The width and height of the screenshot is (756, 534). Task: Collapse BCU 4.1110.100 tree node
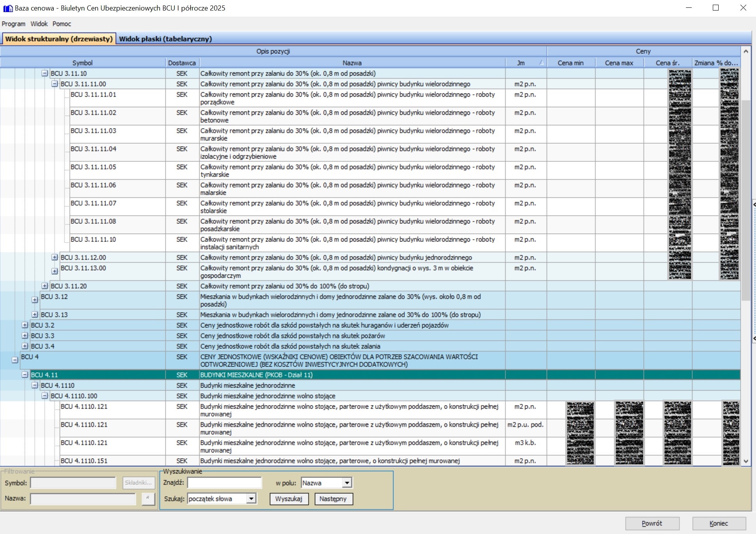coord(45,396)
